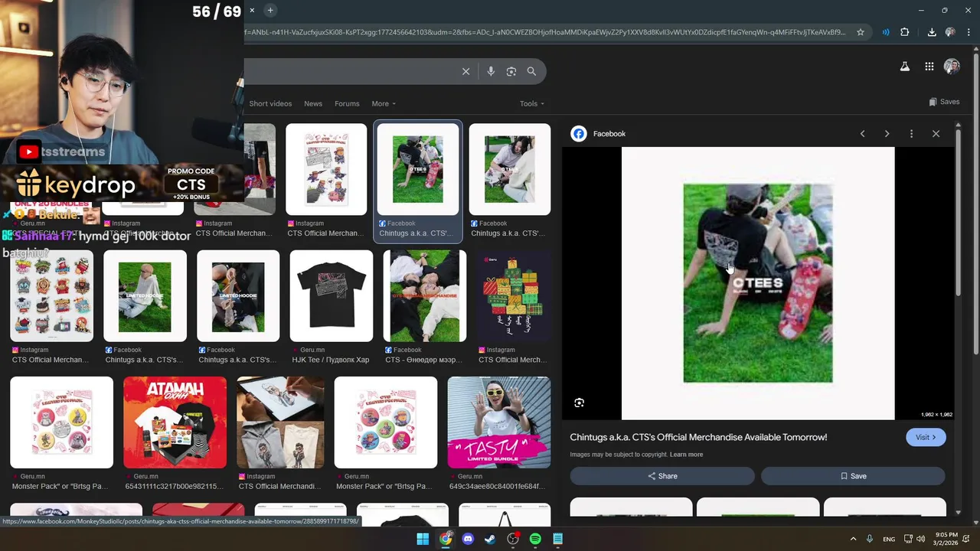Open the new tab plus button

(x=270, y=10)
